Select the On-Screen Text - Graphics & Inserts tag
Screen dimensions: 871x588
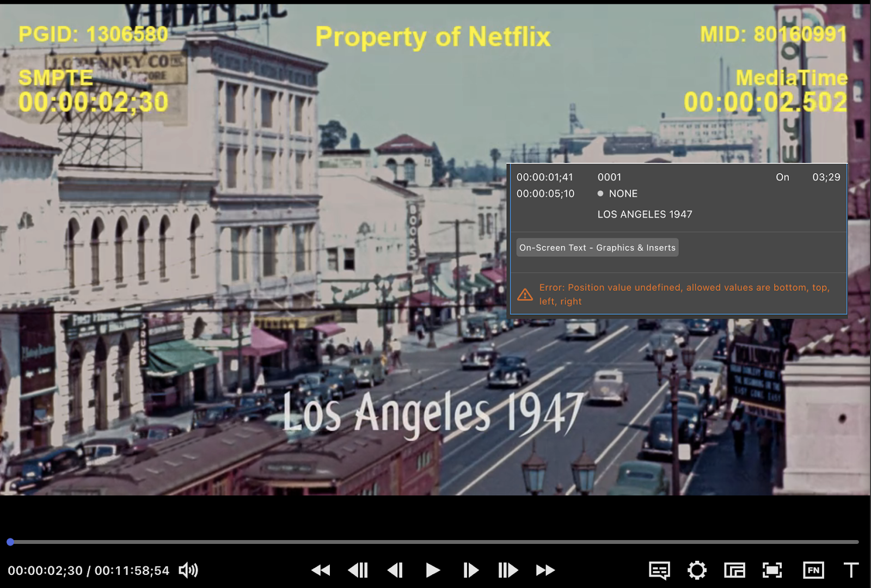click(x=597, y=248)
